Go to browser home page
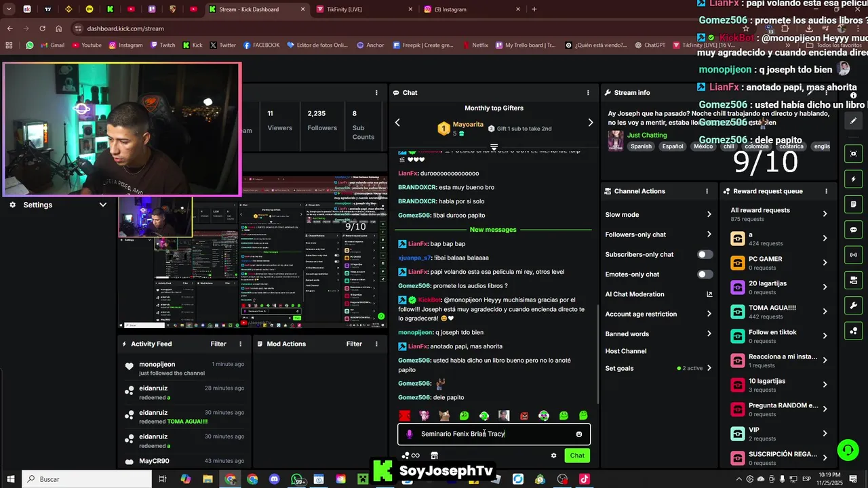This screenshot has height=488, width=868. click(x=59, y=28)
